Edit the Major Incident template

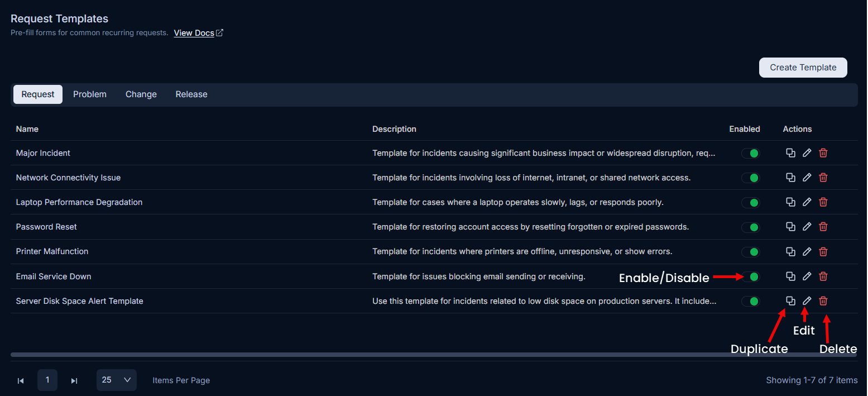click(807, 153)
